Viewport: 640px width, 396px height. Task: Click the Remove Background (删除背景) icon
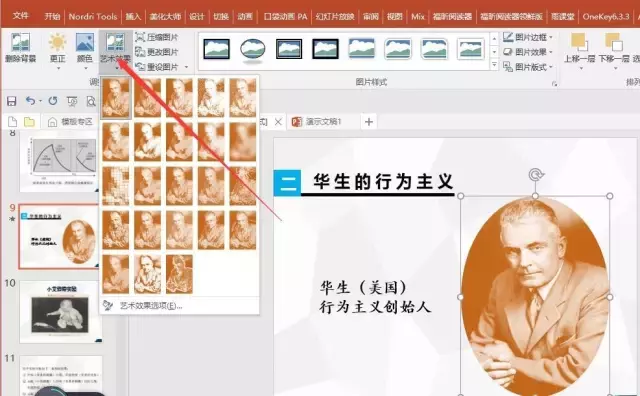tap(20, 42)
